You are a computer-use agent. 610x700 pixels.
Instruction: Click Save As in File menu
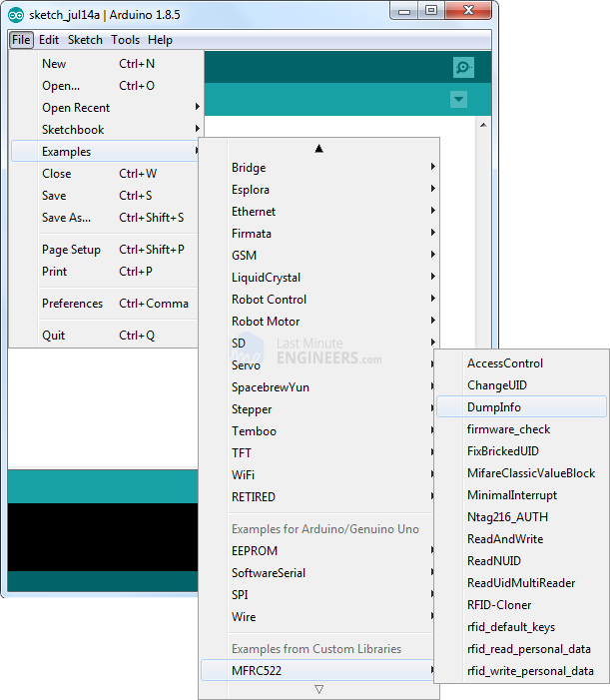click(66, 218)
